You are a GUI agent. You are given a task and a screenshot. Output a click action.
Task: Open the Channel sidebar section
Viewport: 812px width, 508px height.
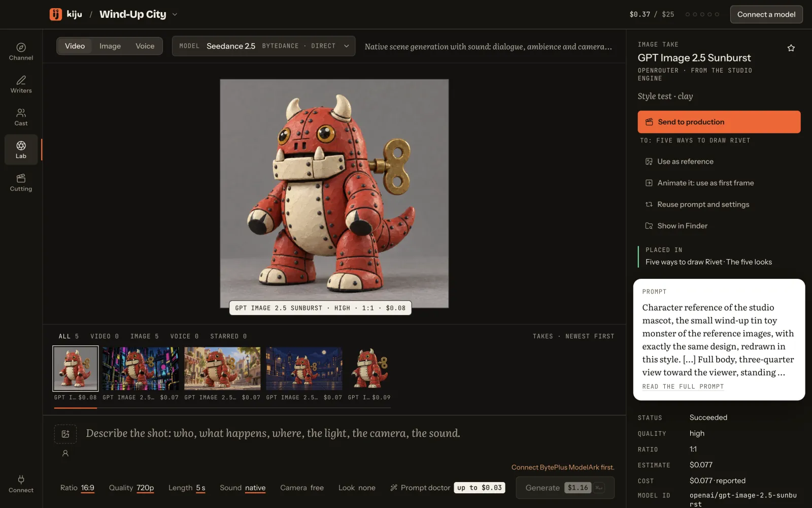coord(21,52)
